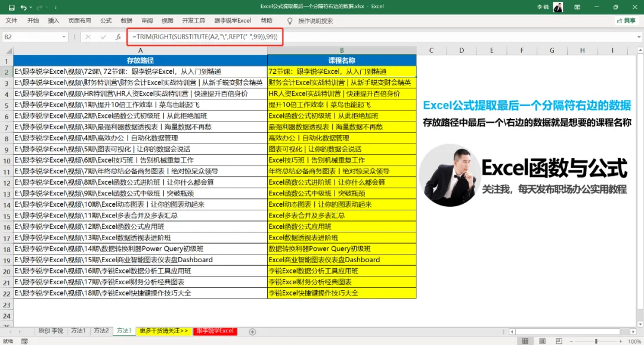Image resolution: width=644 pixels, height=345 pixels.
Task: Select row 10 header
Action: click(7, 160)
